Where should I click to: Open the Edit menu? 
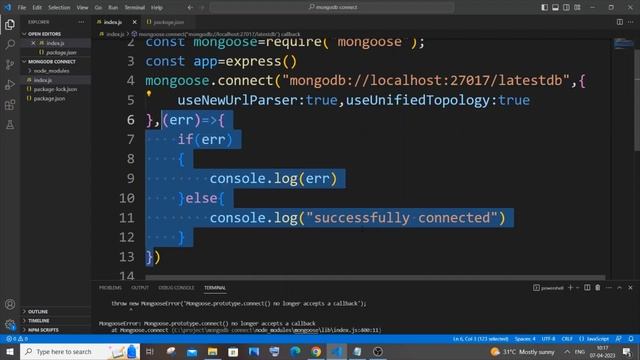(37, 7)
